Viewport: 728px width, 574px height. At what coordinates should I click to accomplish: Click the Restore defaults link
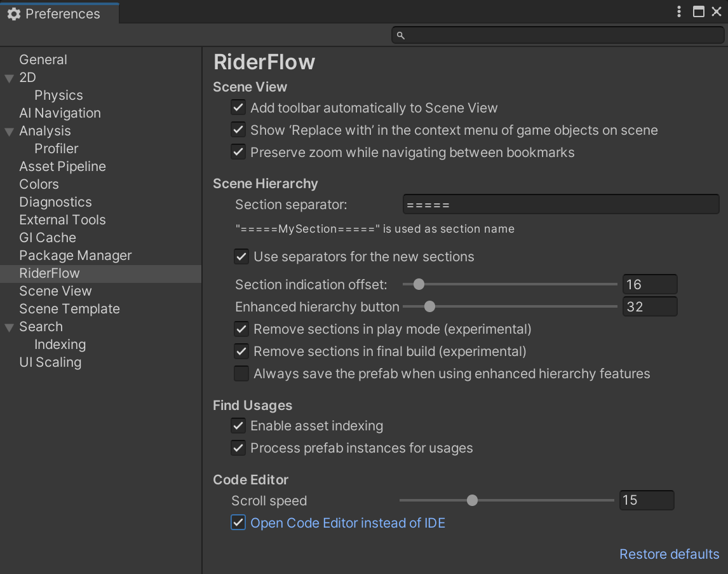pos(669,554)
